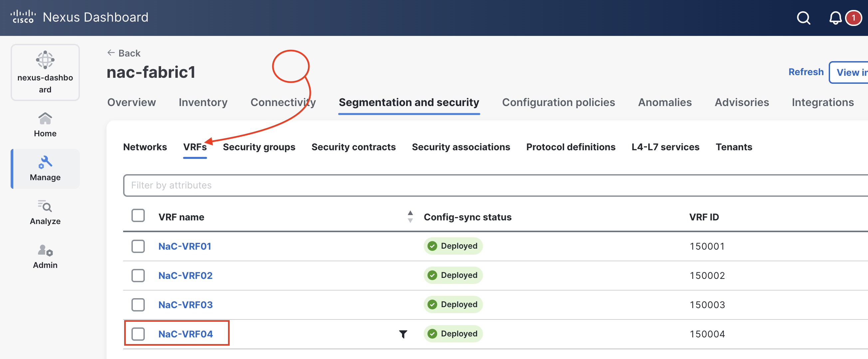Sort by VRF name column arrows

coord(410,217)
